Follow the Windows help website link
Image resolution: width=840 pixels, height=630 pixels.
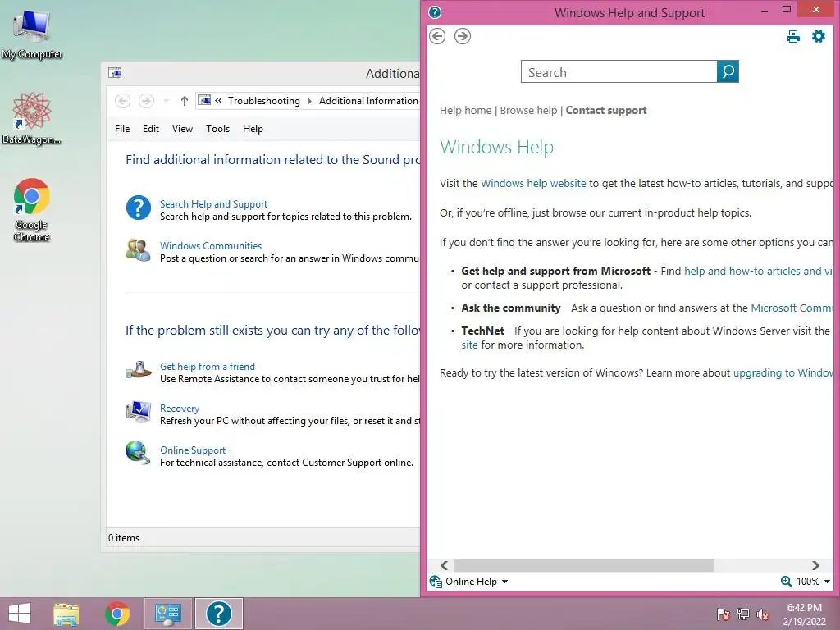[533, 183]
